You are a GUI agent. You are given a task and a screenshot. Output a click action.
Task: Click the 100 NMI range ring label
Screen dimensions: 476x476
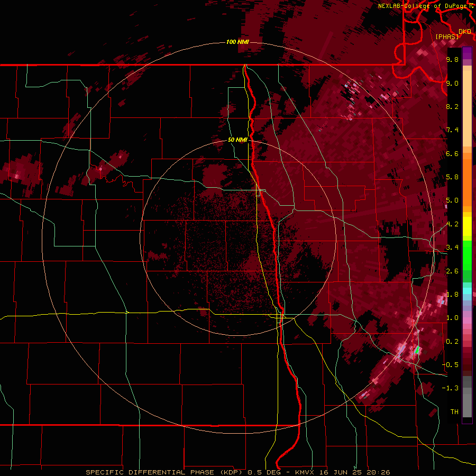point(237,42)
